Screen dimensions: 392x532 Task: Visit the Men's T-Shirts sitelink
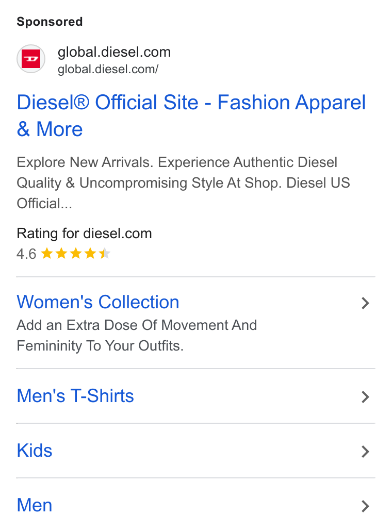tap(75, 396)
